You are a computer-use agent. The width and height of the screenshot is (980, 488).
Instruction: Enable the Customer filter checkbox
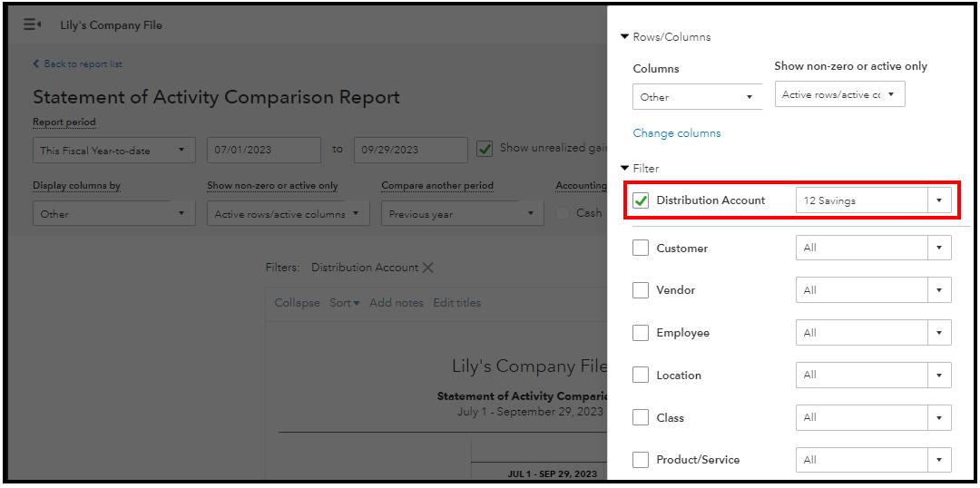pos(642,248)
